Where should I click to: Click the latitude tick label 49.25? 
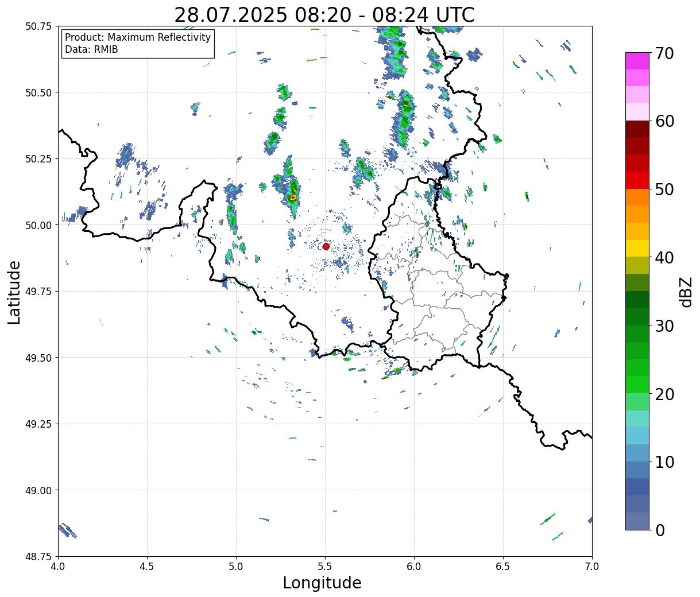point(38,424)
